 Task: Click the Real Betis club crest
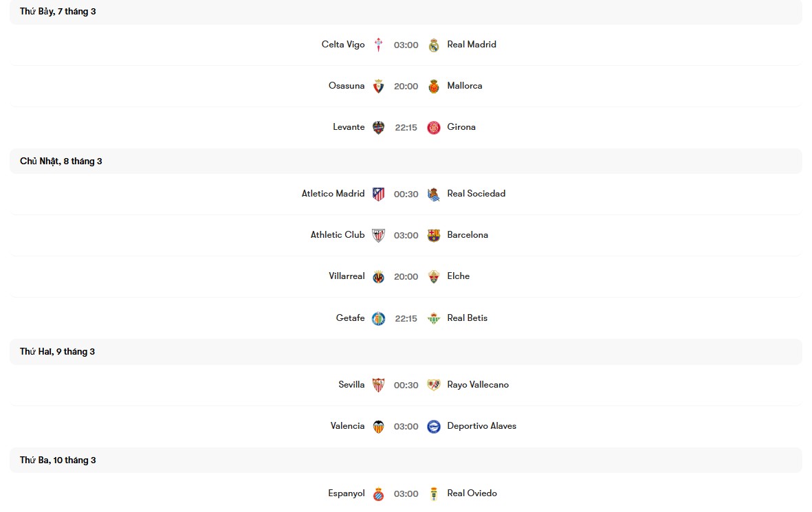[x=434, y=318]
